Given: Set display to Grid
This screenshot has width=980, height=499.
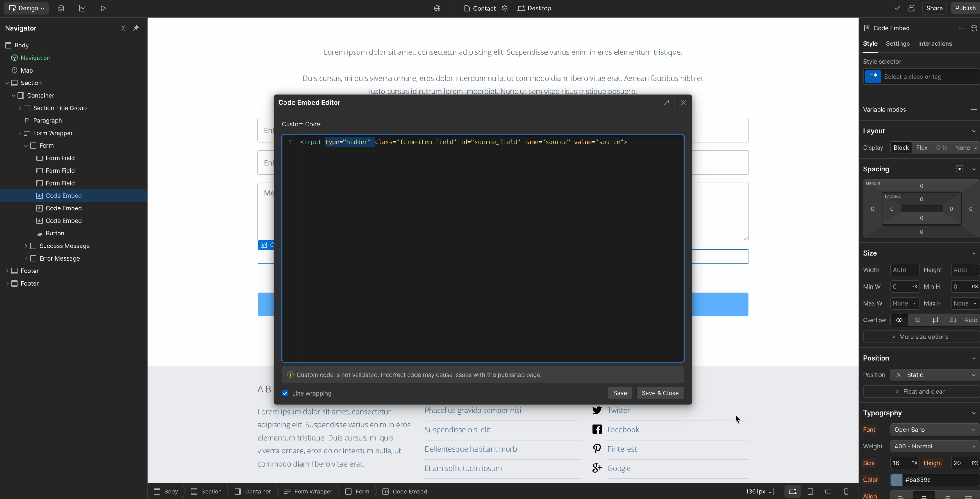Looking at the screenshot, I should (941, 147).
